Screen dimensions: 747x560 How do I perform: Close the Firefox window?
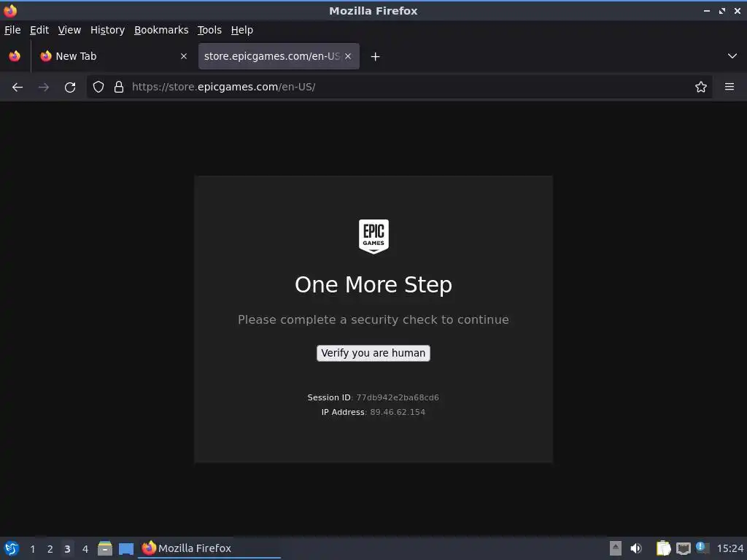737,11
